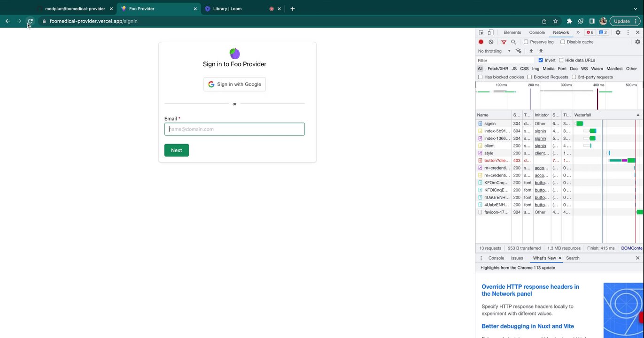Image resolution: width=644 pixels, height=338 pixels.
Task: Export HAR with the download arrow
Action: pyautogui.click(x=541, y=51)
